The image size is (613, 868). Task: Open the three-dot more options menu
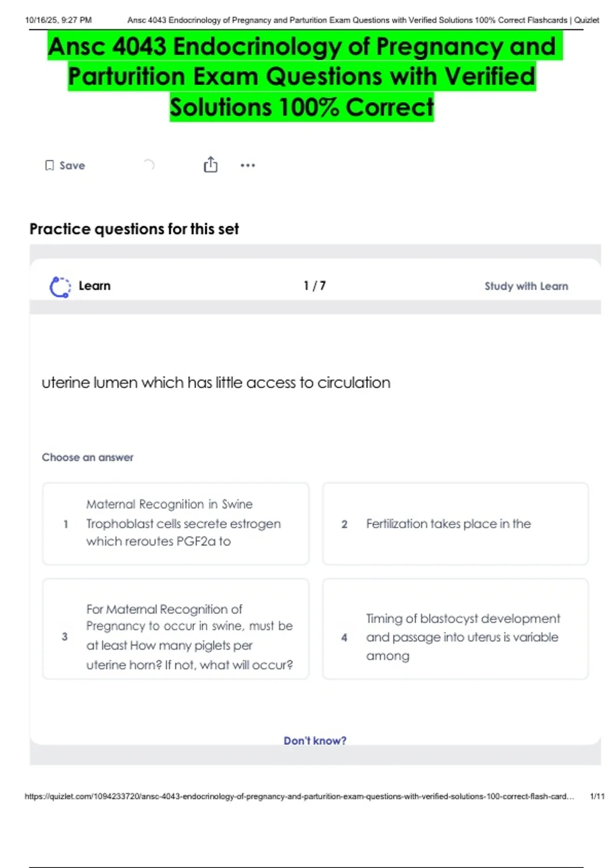click(x=248, y=165)
